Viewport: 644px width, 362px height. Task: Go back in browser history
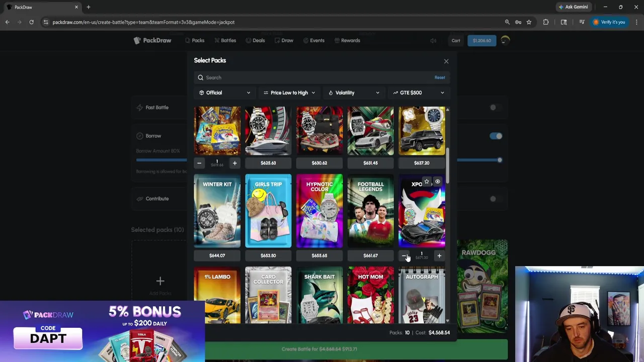(7, 22)
